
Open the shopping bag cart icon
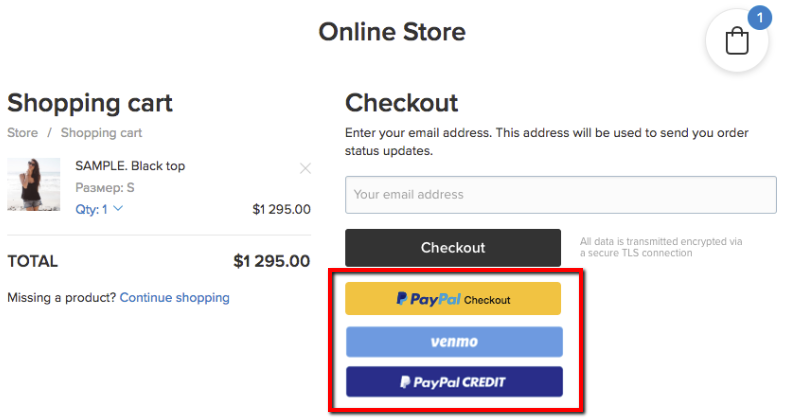tap(736, 41)
